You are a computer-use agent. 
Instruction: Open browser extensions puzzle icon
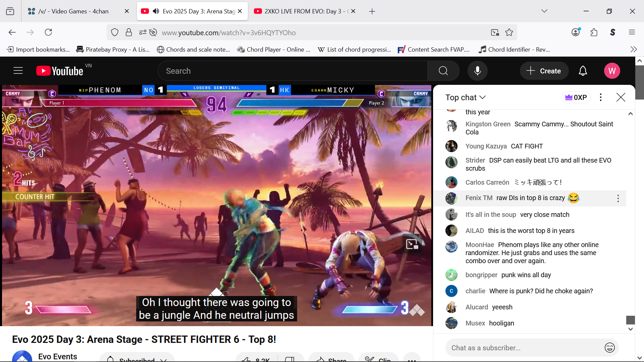594,32
